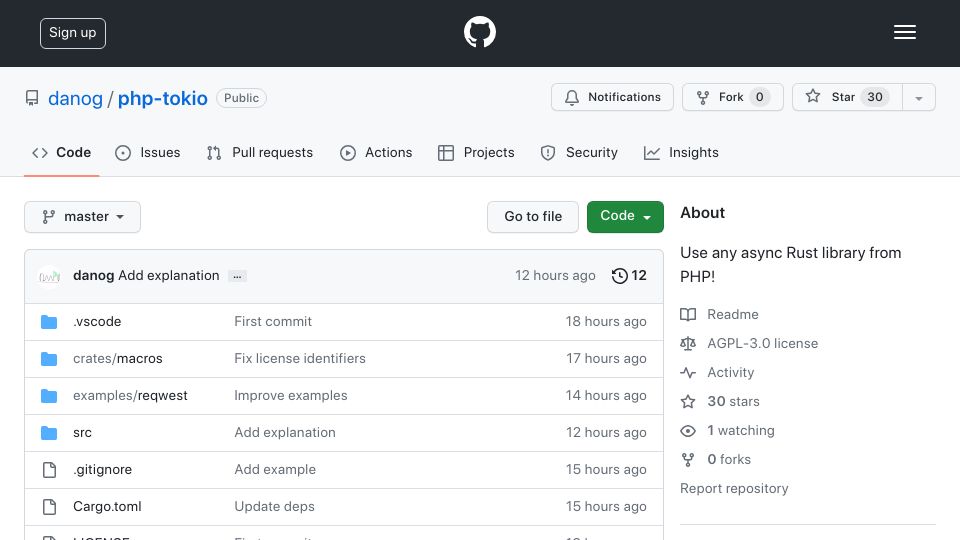Click the stars icon in About

pyautogui.click(x=688, y=402)
